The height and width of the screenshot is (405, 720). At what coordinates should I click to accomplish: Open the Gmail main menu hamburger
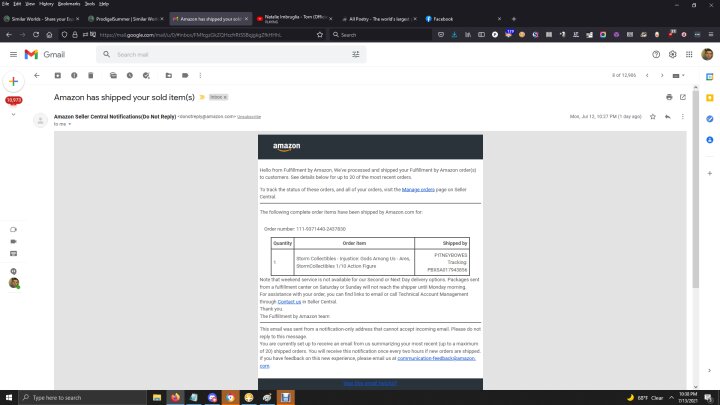13,55
